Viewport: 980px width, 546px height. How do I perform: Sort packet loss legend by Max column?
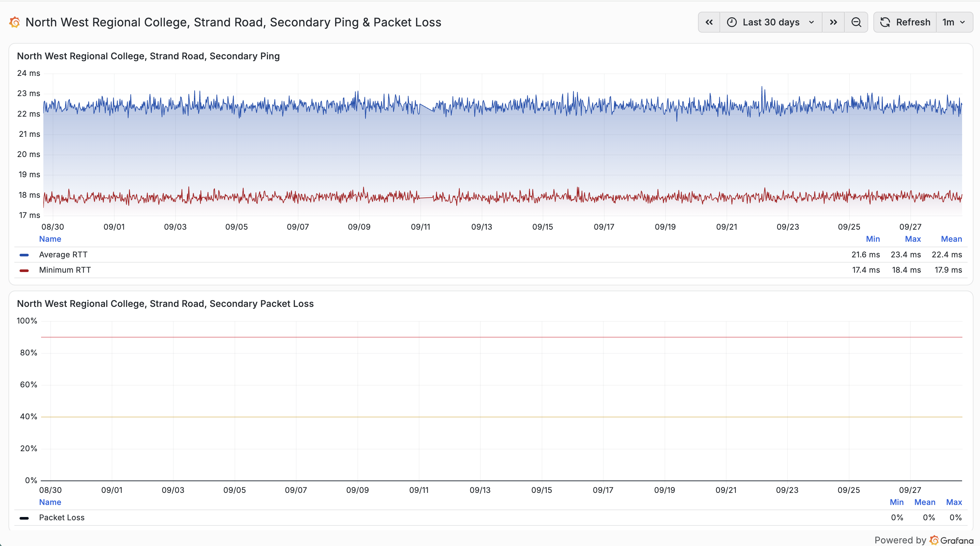[x=954, y=502]
